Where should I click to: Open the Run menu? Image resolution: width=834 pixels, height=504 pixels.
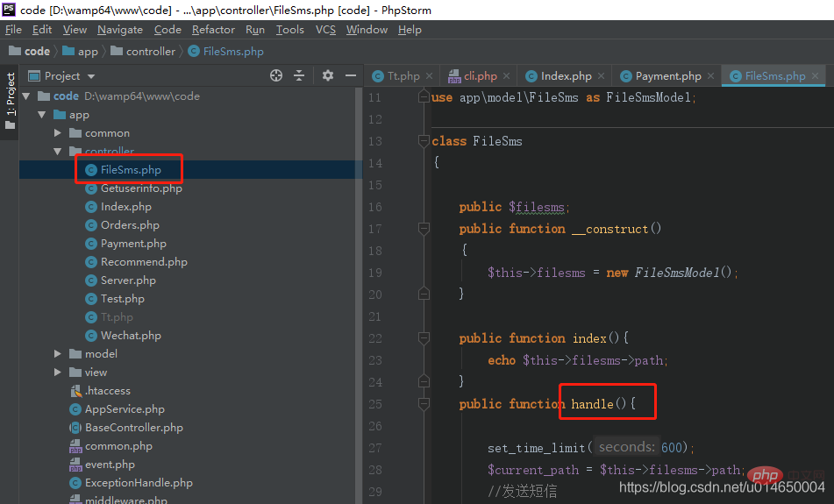(255, 30)
